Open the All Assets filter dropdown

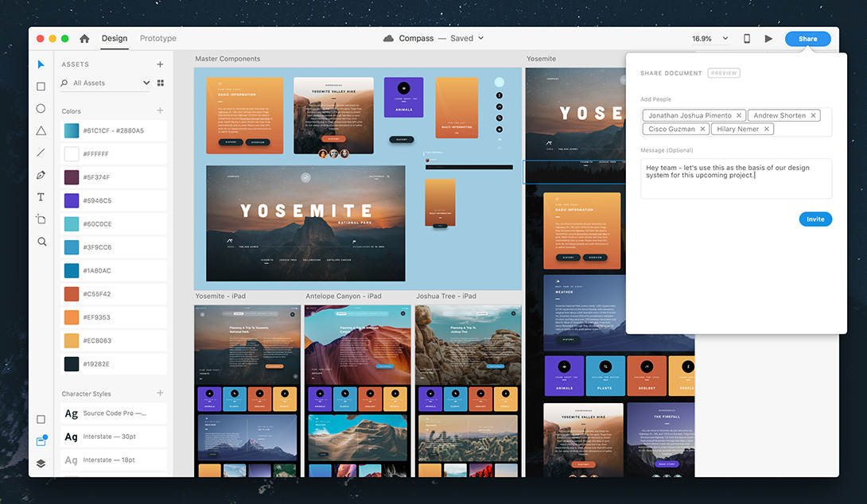(146, 83)
